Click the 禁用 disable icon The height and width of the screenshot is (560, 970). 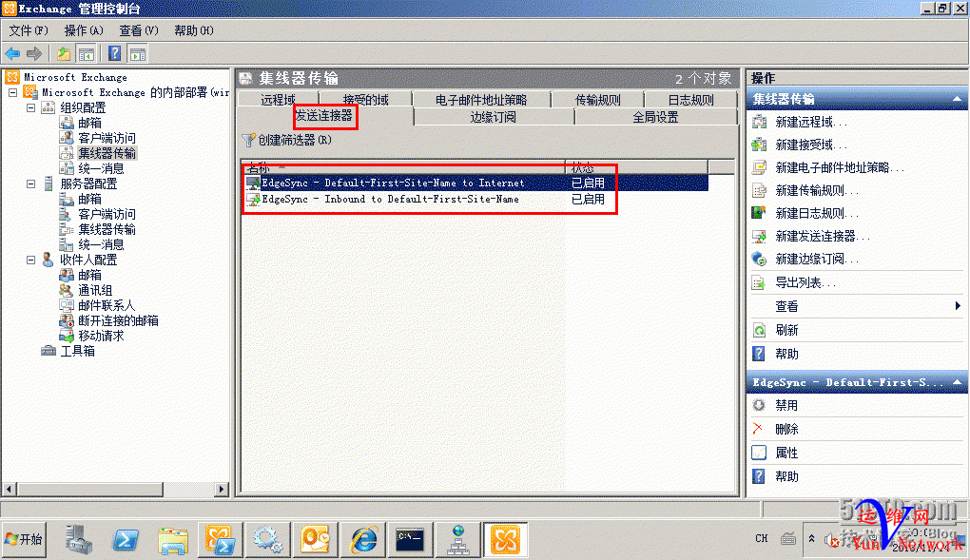point(759,405)
